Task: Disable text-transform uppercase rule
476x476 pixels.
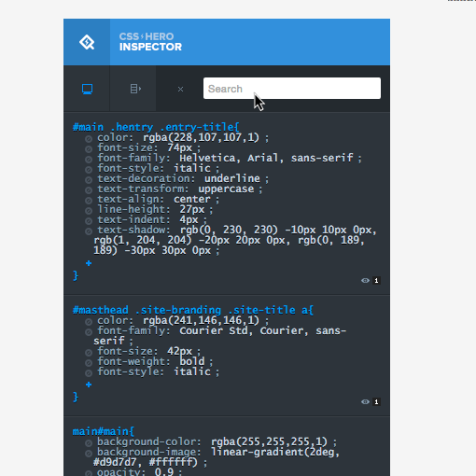Action: [89, 190]
